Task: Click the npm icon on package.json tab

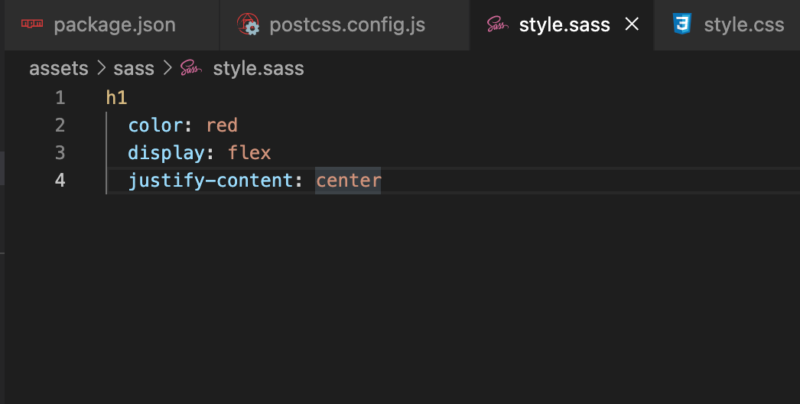Action: click(32, 24)
